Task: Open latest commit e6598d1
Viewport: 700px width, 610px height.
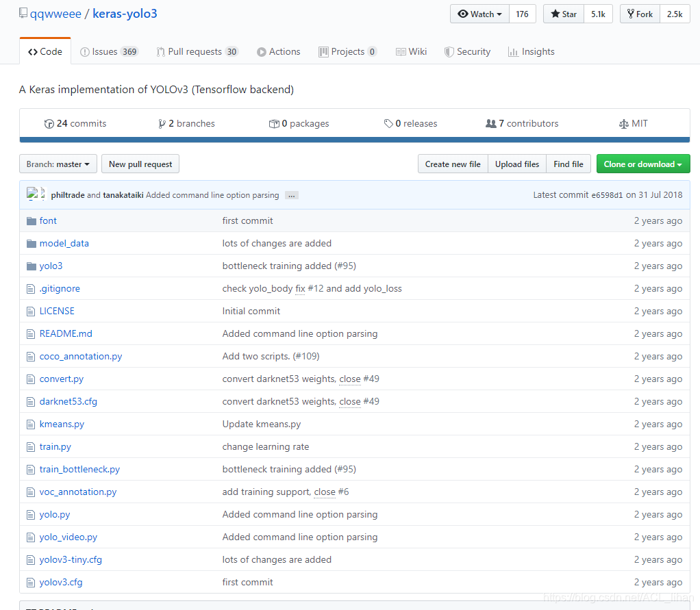Action: 607,195
